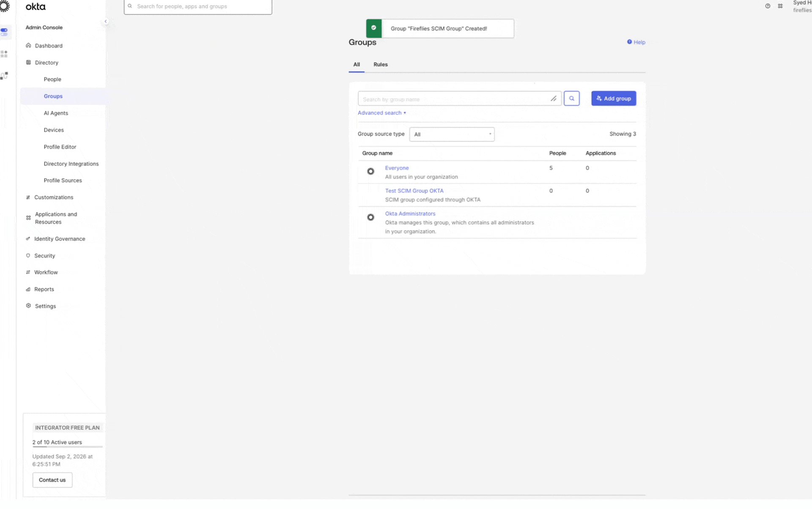Collapse the Directory menu section
812x509 pixels.
click(x=47, y=63)
